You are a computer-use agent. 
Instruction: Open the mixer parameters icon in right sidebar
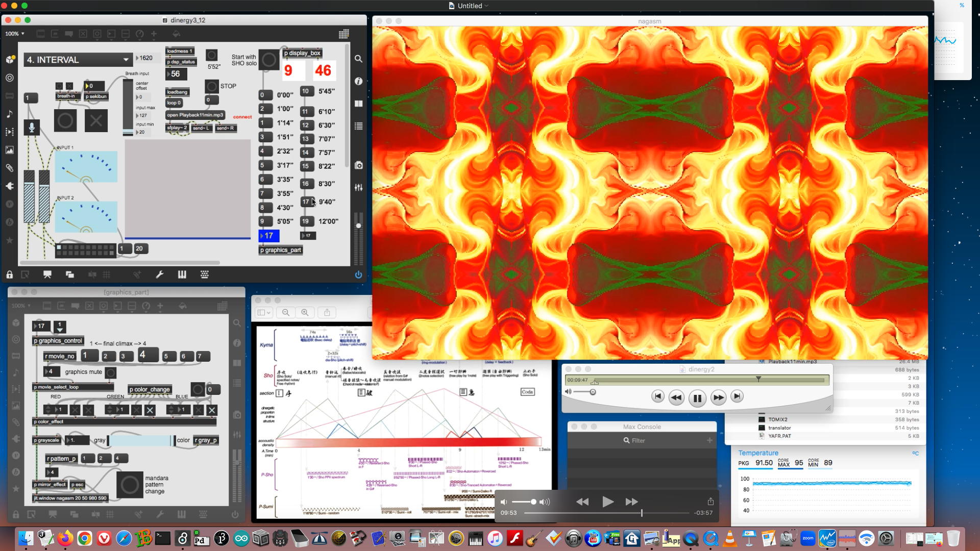[x=359, y=188]
